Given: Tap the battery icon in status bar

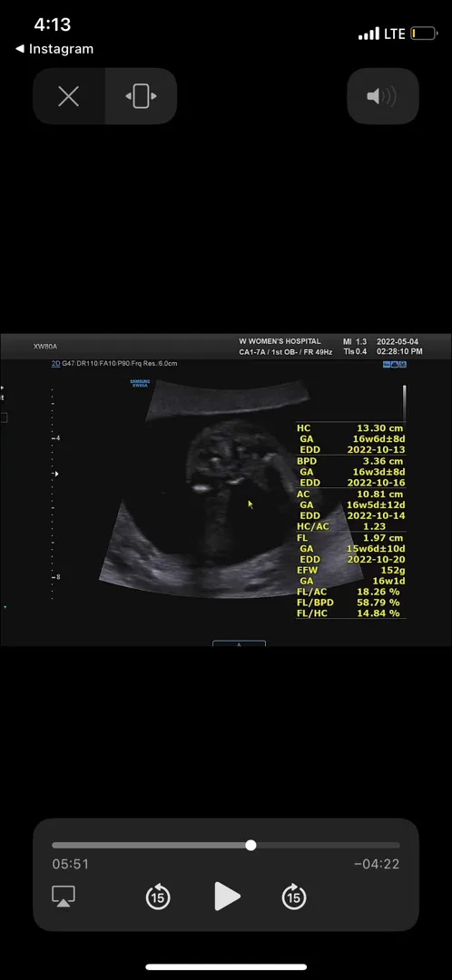Looking at the screenshot, I should [424, 34].
